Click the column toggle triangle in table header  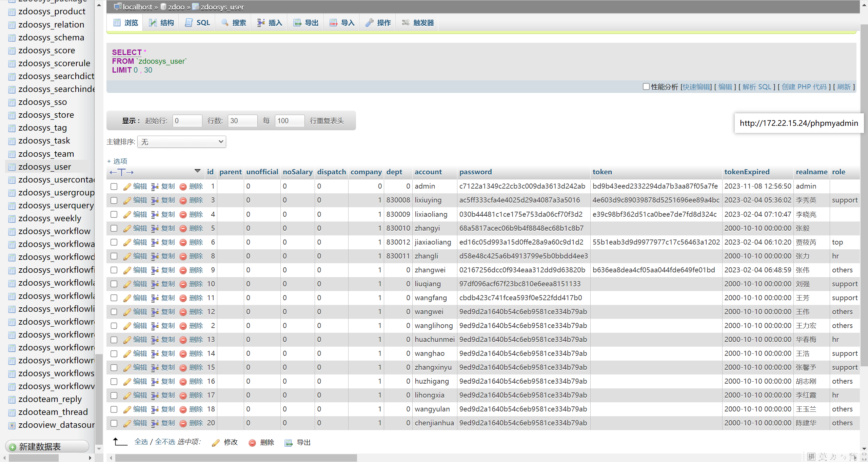(198, 171)
